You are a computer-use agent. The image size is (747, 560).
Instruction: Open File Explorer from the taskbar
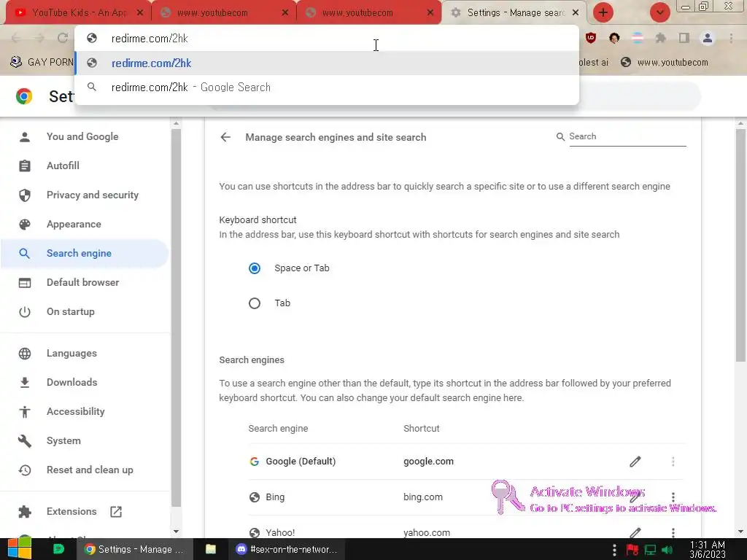coord(211,549)
